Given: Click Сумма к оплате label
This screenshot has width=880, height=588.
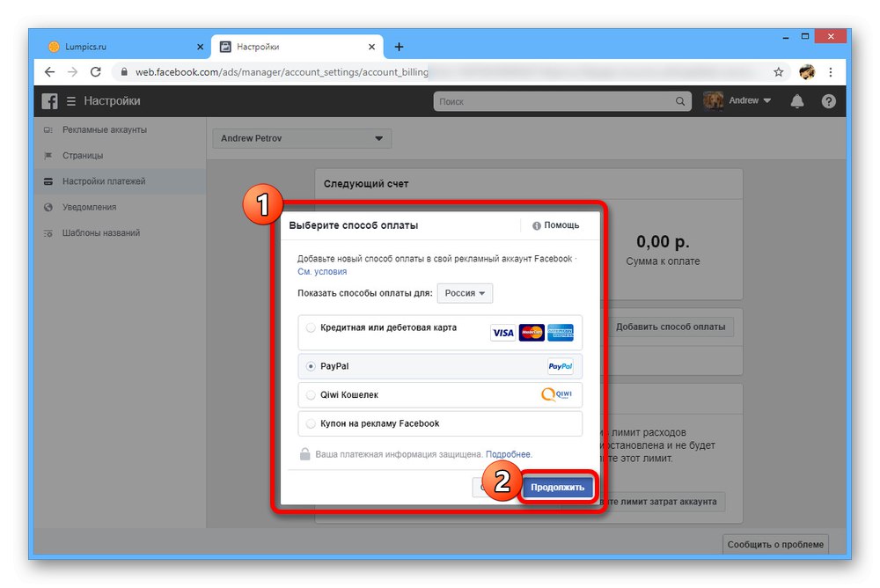Looking at the screenshot, I should [663, 261].
